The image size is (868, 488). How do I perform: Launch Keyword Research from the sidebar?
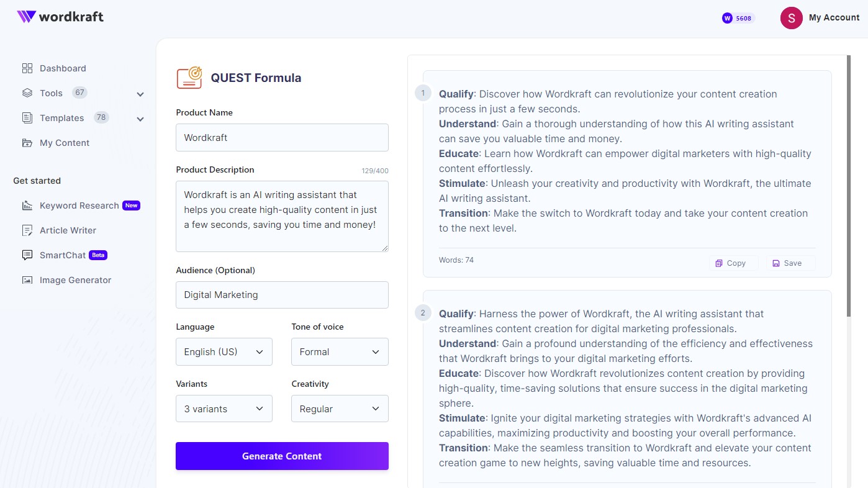tap(79, 206)
